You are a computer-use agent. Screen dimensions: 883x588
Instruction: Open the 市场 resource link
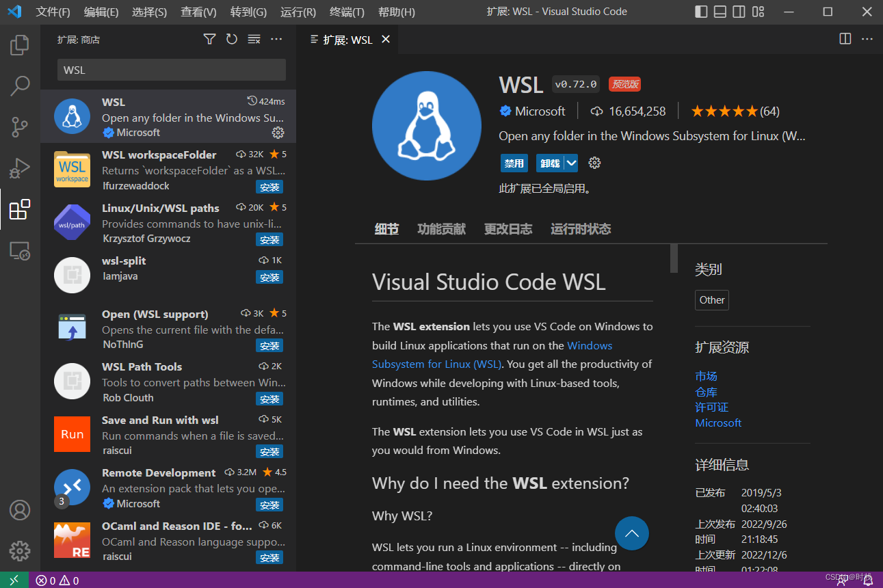(706, 376)
